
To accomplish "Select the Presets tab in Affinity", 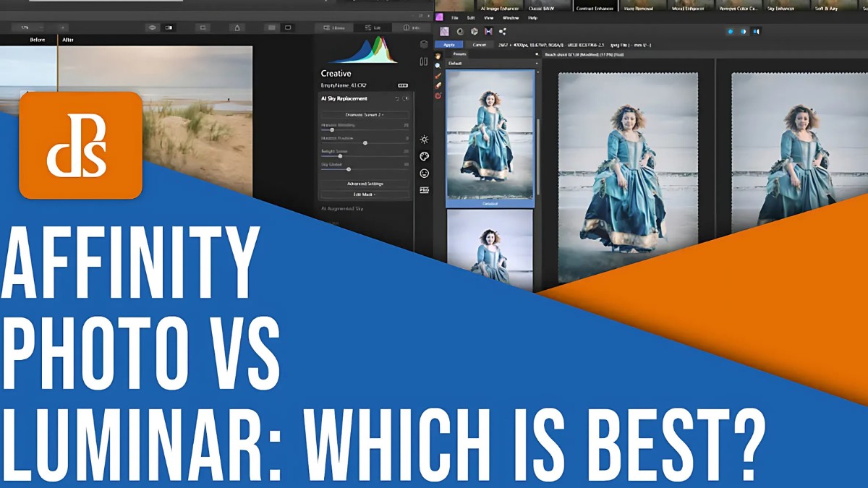I will [459, 54].
